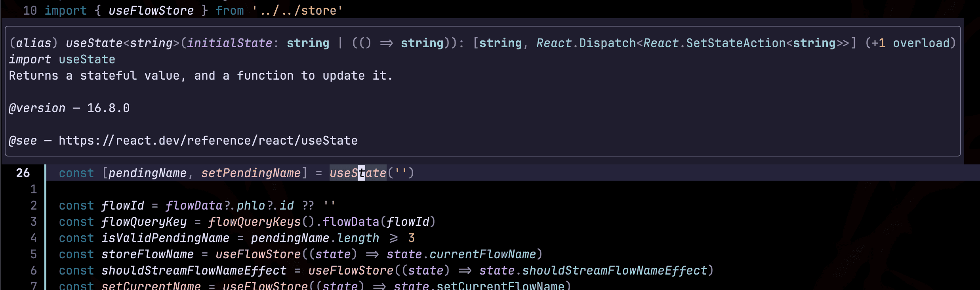
Task: Click the flowQueryKey variable name
Action: point(144,221)
